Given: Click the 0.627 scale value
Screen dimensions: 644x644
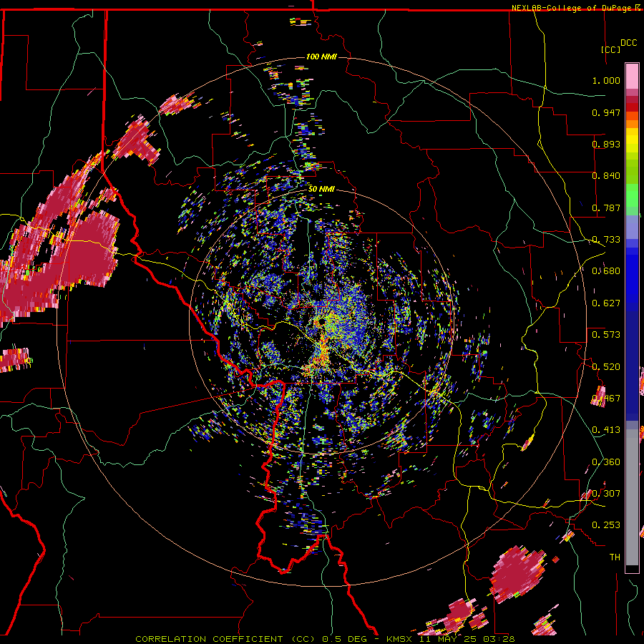Looking at the screenshot, I should click(606, 303).
